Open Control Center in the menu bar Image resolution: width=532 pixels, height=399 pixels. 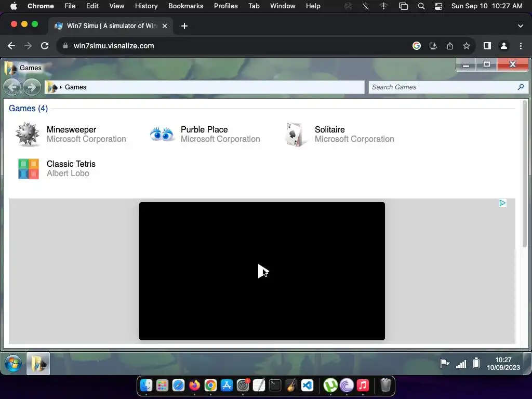coord(438,6)
